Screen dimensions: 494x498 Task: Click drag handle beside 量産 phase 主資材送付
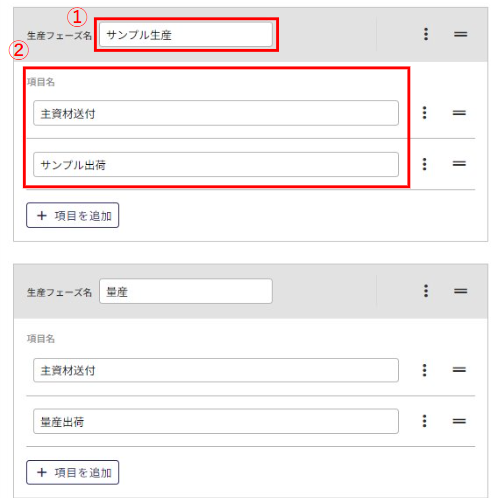tap(459, 370)
